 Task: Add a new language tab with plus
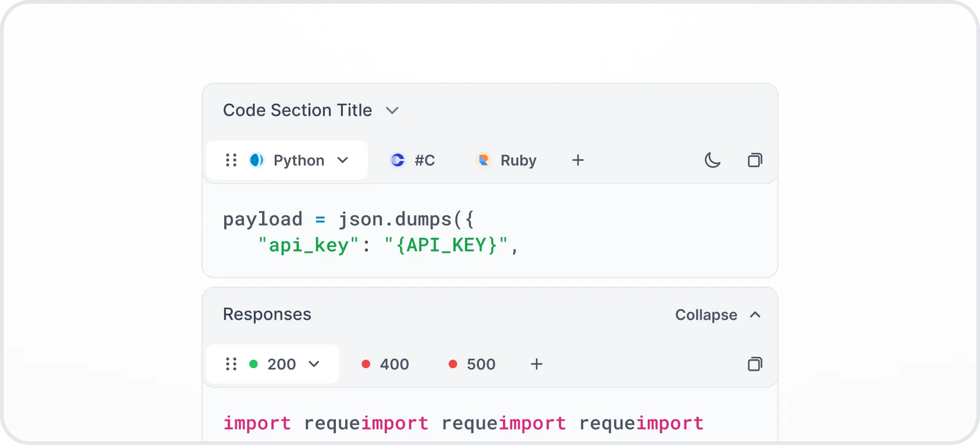[x=578, y=160]
